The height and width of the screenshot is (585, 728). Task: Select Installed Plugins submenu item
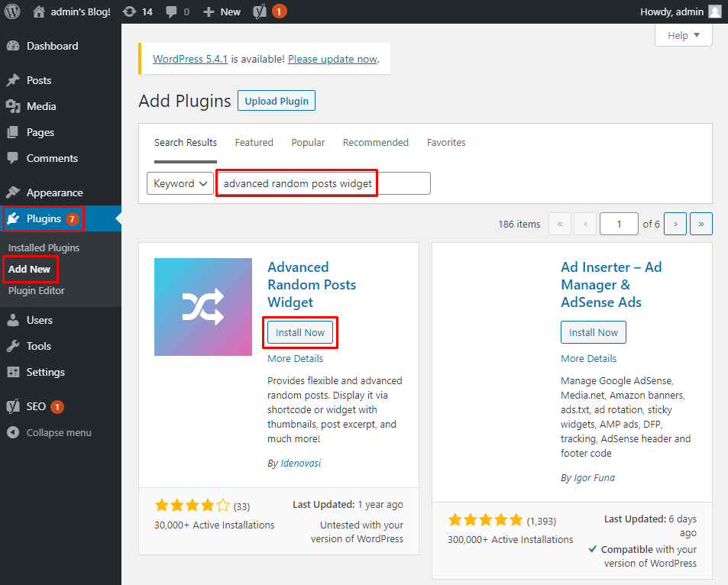(x=44, y=247)
